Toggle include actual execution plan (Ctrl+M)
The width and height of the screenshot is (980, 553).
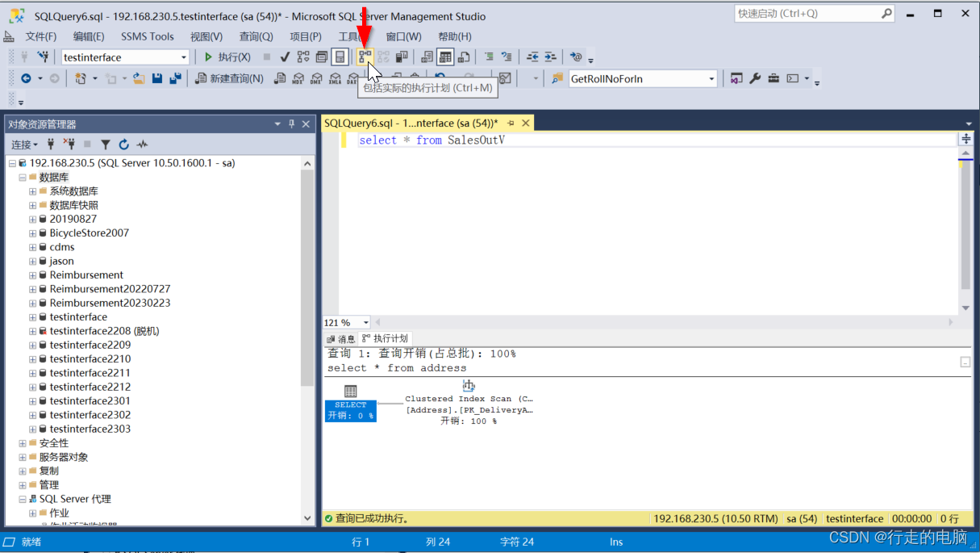[365, 57]
